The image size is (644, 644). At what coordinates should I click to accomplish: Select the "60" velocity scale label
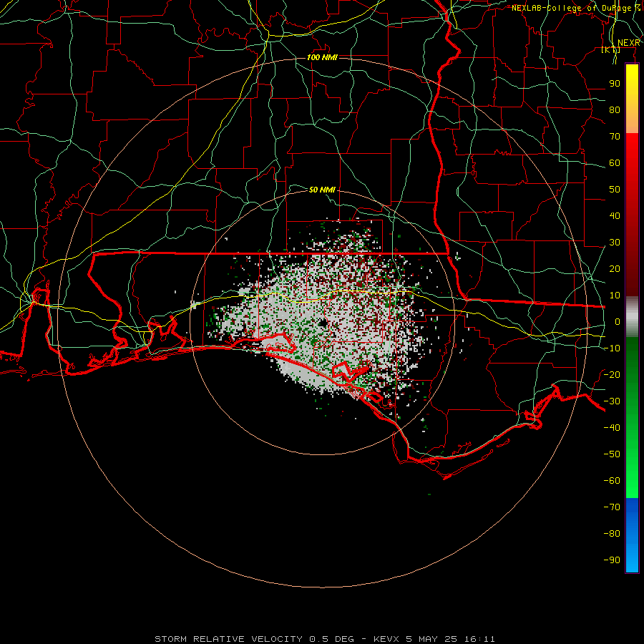tap(615, 162)
